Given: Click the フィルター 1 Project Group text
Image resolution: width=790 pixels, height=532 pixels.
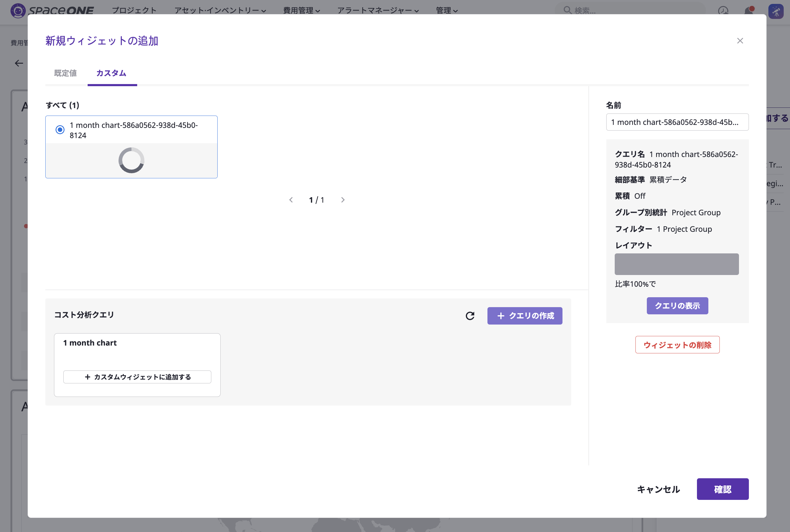Looking at the screenshot, I should (663, 229).
